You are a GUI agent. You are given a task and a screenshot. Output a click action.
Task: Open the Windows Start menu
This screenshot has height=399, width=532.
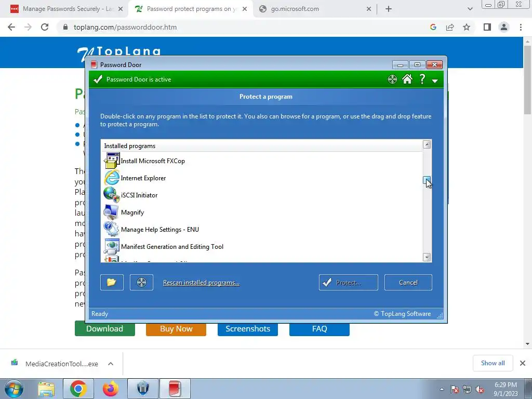(x=14, y=389)
